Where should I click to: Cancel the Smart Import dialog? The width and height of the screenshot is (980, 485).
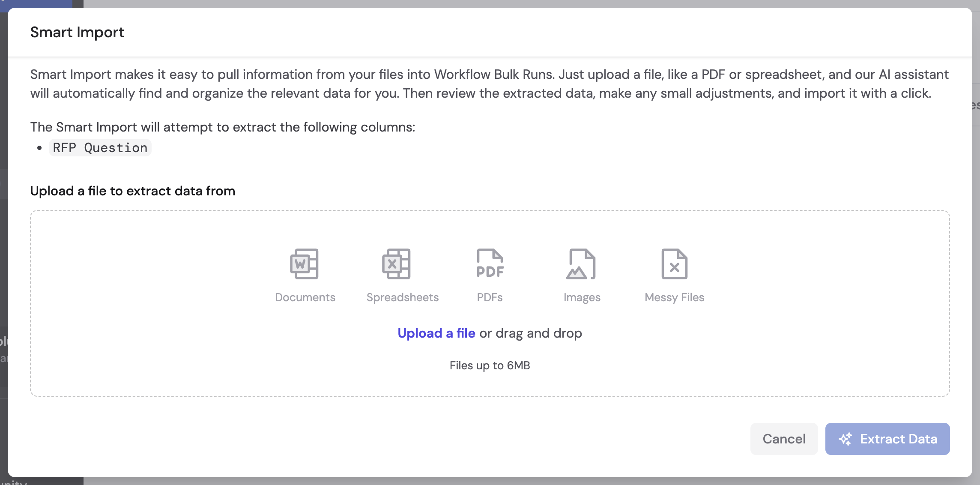pos(784,439)
